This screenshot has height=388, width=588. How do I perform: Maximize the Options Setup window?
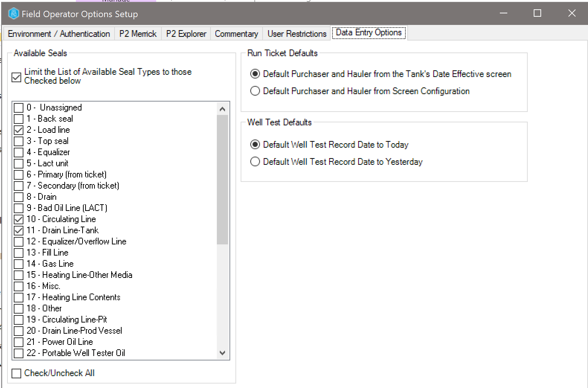pos(537,13)
